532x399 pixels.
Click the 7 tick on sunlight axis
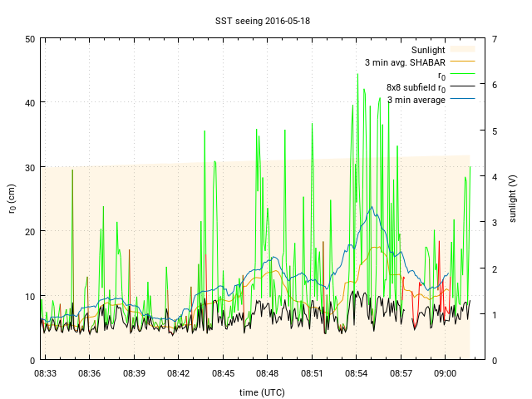[495, 39]
